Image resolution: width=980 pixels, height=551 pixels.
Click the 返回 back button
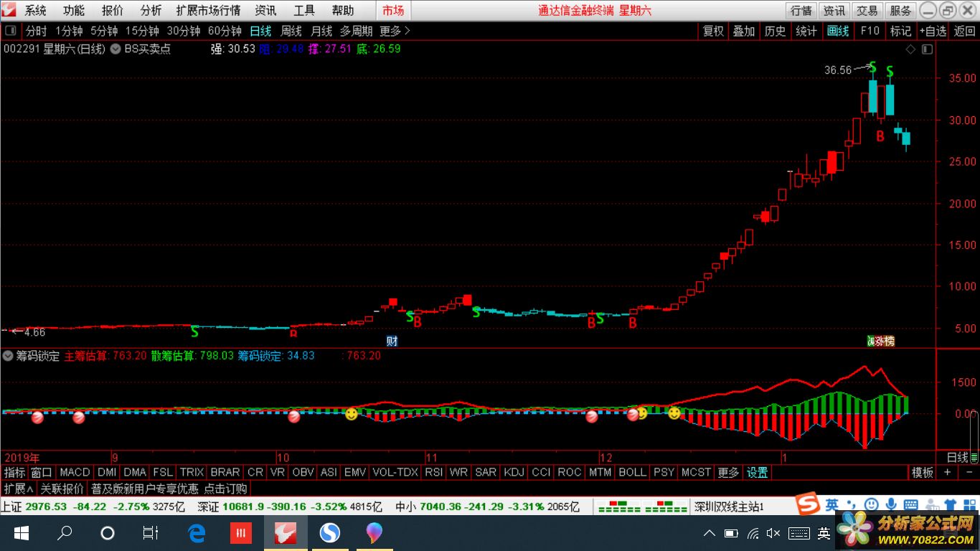click(x=964, y=31)
